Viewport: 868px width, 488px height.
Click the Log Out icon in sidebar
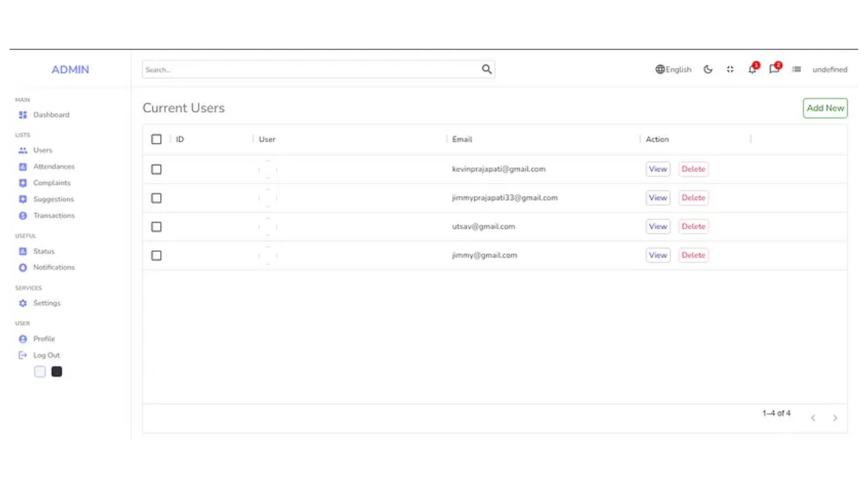pos(23,355)
